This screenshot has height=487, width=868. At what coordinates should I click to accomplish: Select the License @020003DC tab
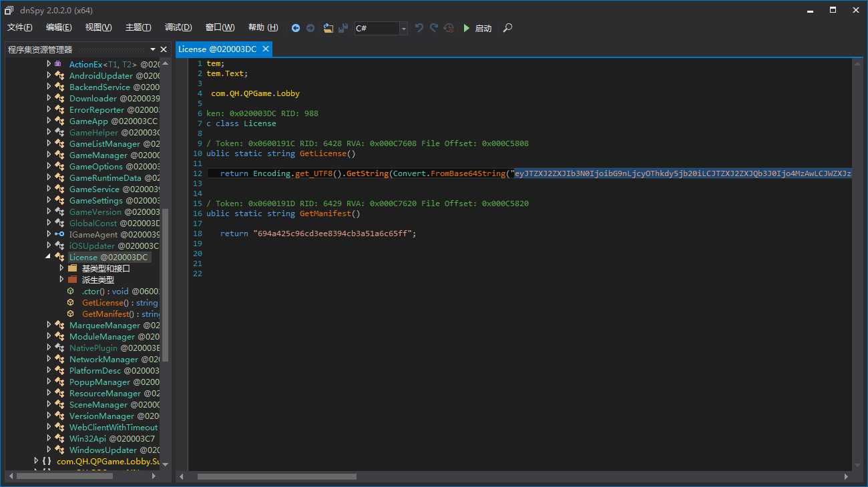(x=217, y=49)
